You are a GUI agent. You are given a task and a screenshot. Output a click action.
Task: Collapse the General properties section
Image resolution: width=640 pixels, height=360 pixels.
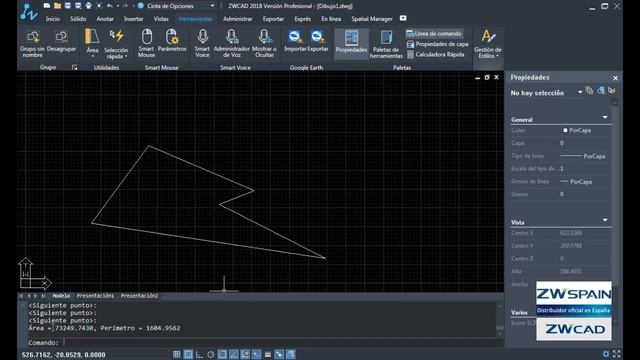tap(604, 118)
